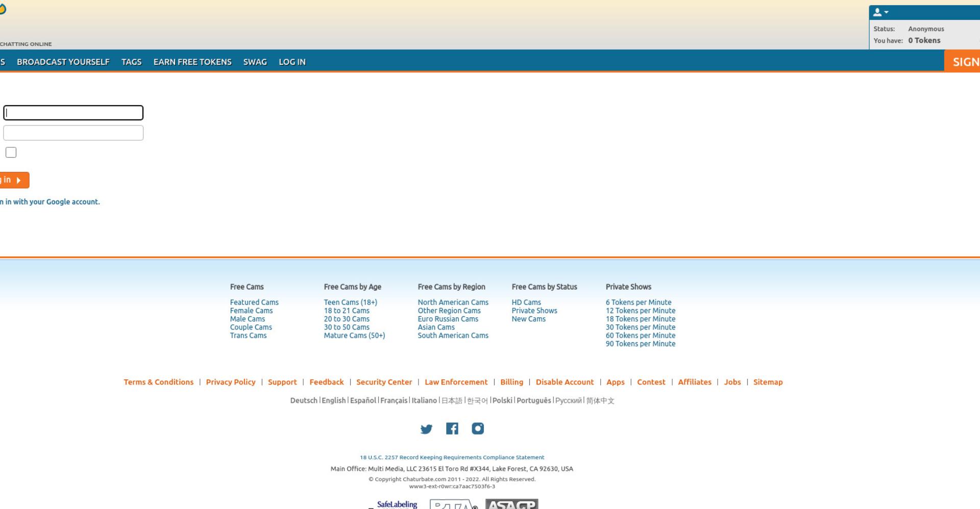Open North American Cams link

click(x=453, y=302)
